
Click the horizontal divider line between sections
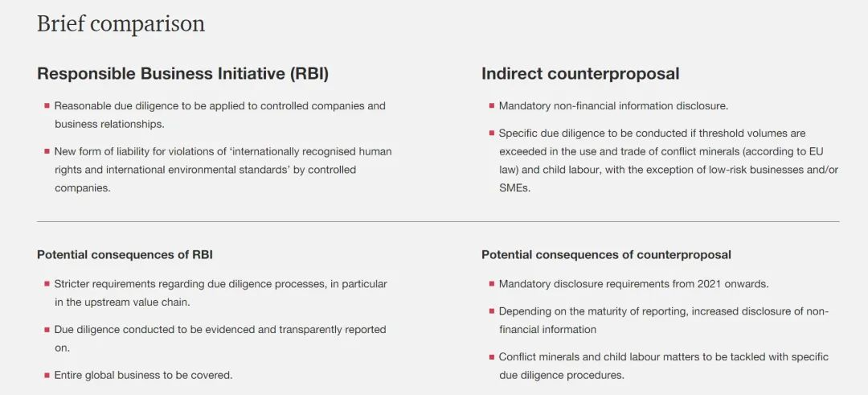point(438,221)
